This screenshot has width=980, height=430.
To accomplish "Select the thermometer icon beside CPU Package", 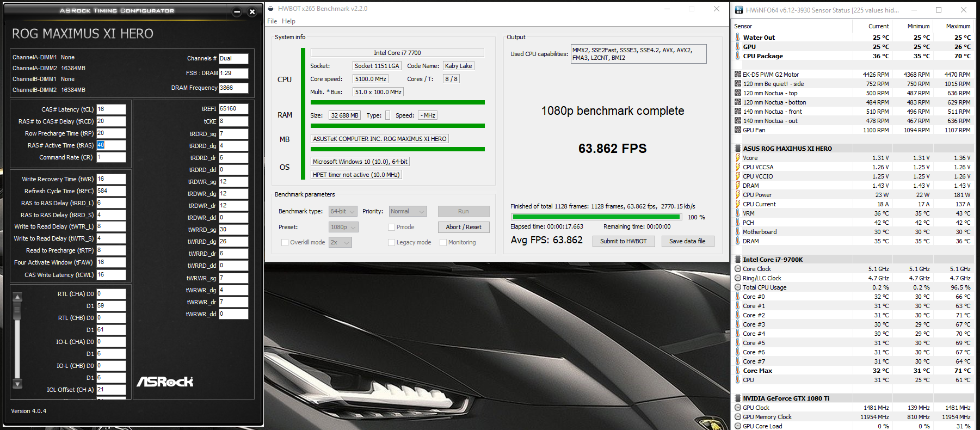I will (738, 56).
